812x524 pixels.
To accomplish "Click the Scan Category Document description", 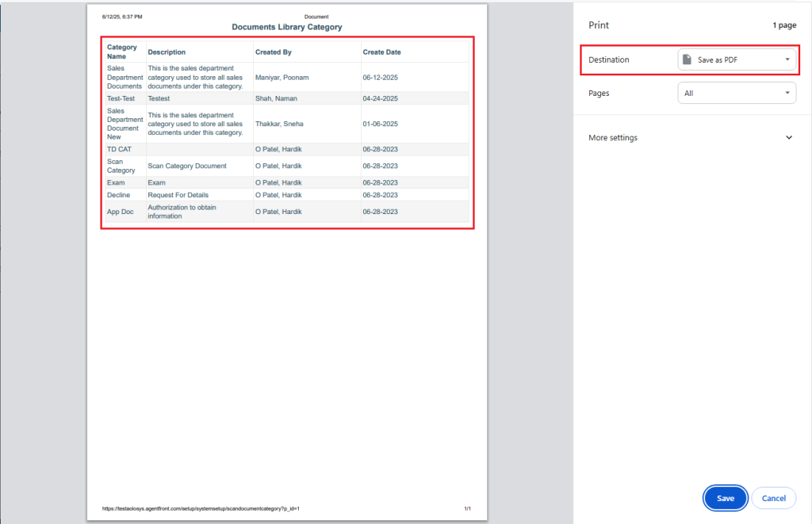I will (187, 166).
